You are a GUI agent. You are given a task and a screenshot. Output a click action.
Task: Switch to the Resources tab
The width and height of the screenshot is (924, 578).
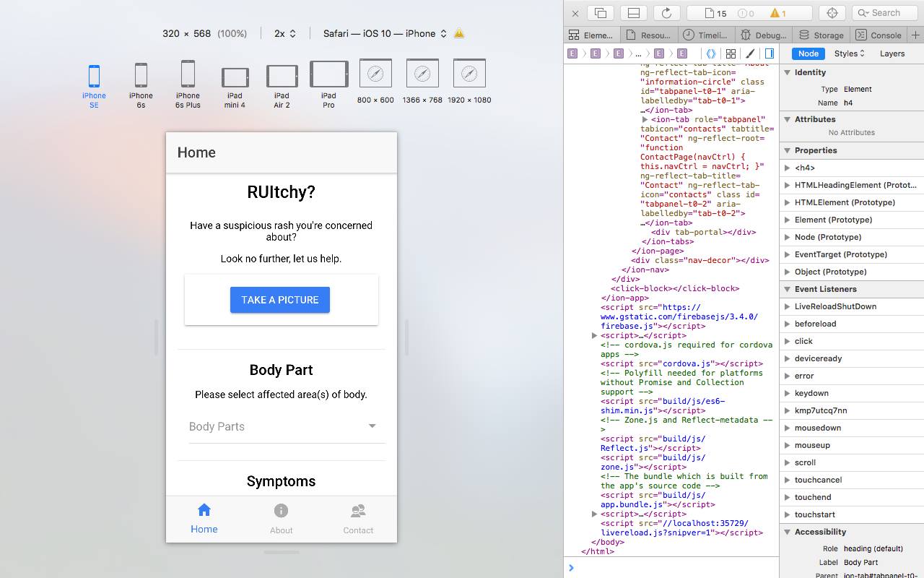click(648, 35)
